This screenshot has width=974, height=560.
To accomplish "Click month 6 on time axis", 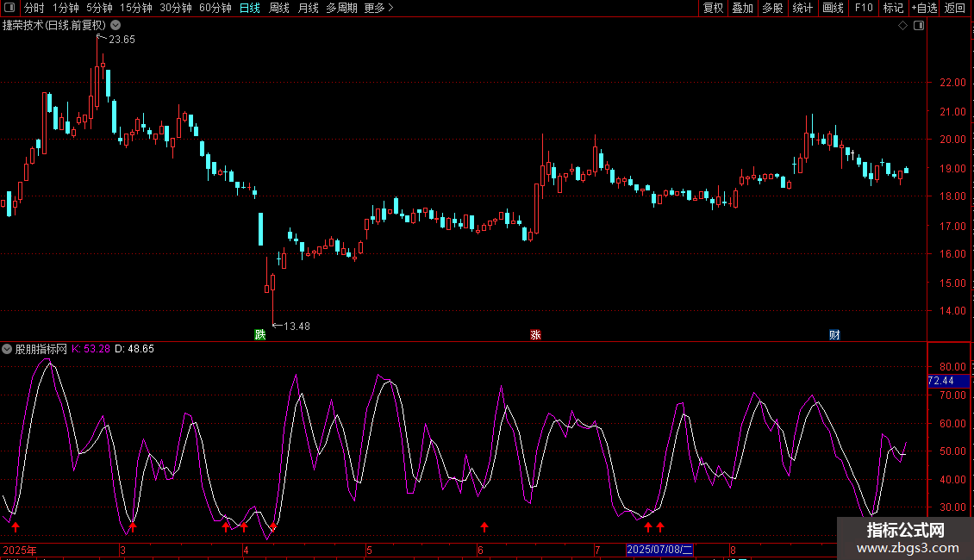I will (480, 550).
